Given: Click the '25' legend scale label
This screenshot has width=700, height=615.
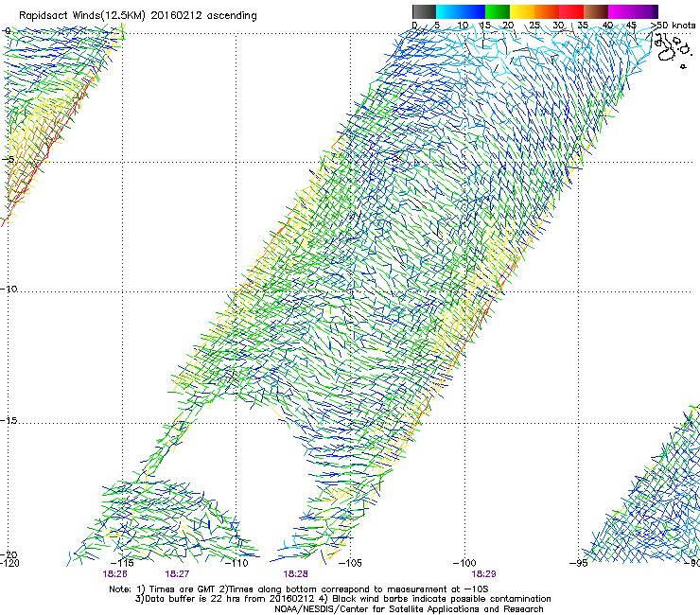Looking at the screenshot, I should pyautogui.click(x=534, y=25).
